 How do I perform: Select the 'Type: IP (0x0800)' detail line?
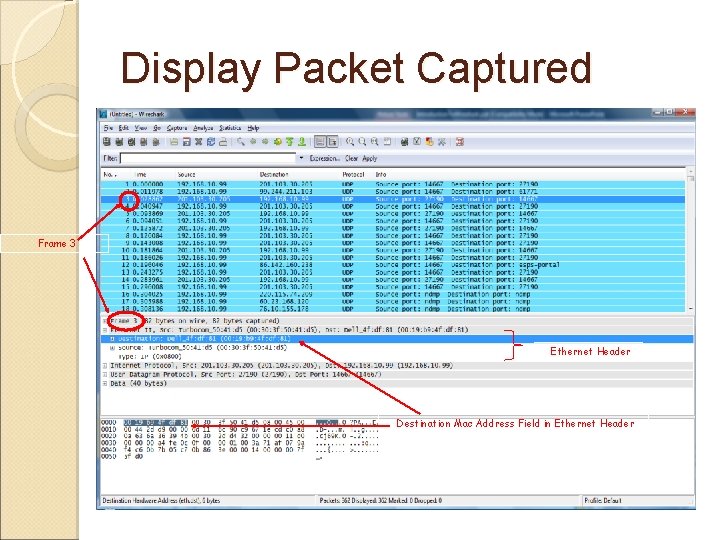coord(150,357)
